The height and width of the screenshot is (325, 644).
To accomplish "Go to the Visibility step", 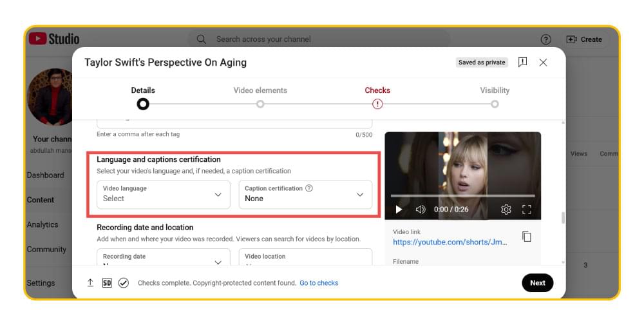I will pos(495,97).
